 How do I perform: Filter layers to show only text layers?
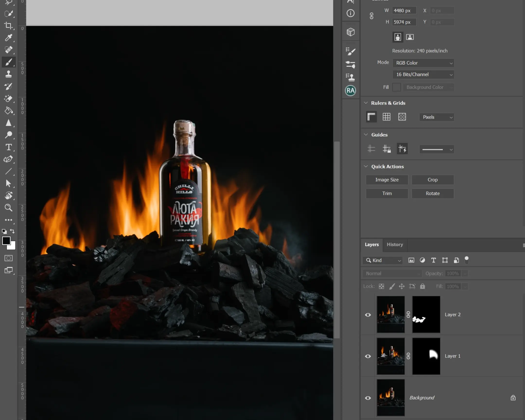tap(433, 260)
